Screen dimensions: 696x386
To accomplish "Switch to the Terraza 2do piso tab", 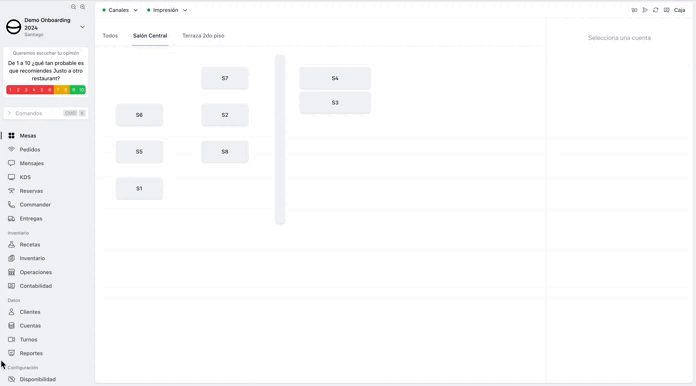I will click(x=203, y=35).
